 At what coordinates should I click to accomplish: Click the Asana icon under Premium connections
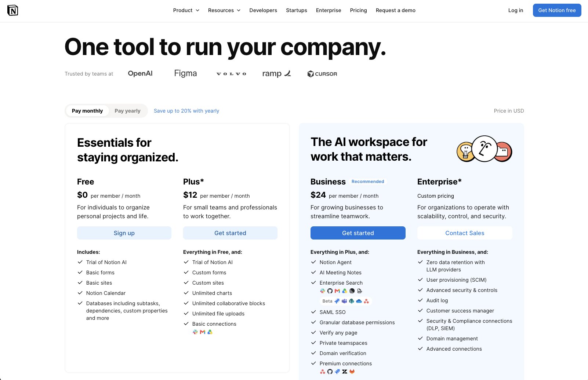323,372
